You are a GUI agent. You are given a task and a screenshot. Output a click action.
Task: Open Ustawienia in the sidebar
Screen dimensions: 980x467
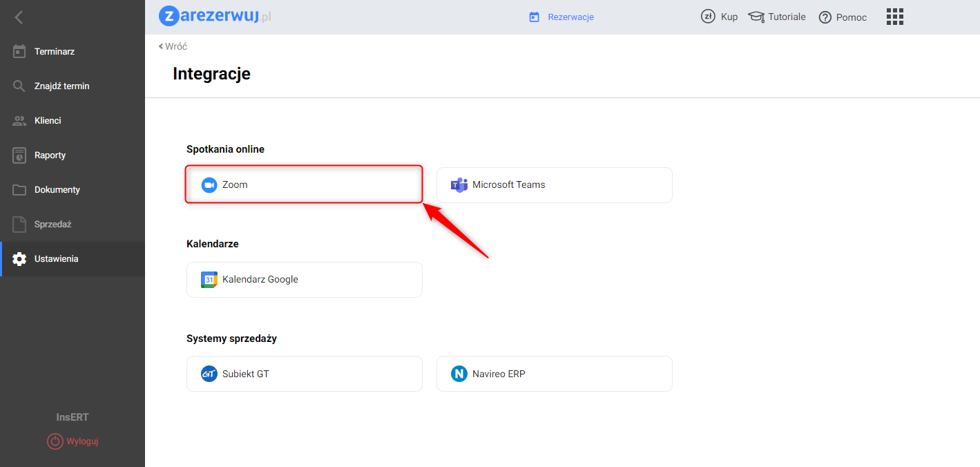click(56, 259)
